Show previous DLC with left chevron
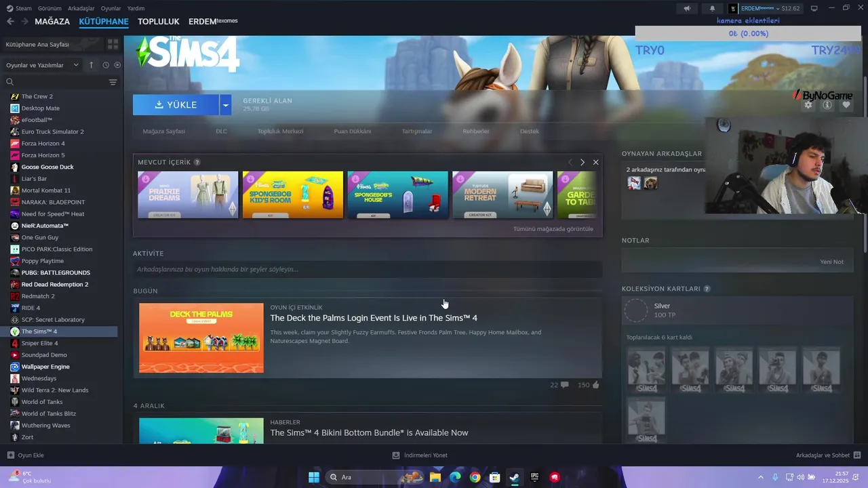This screenshot has width=868, height=488. point(570,162)
